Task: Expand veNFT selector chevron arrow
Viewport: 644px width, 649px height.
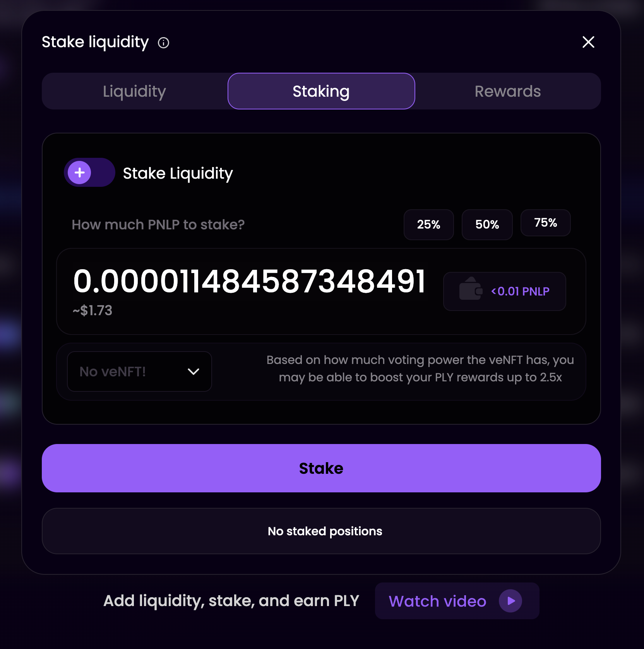Action: [x=194, y=372]
